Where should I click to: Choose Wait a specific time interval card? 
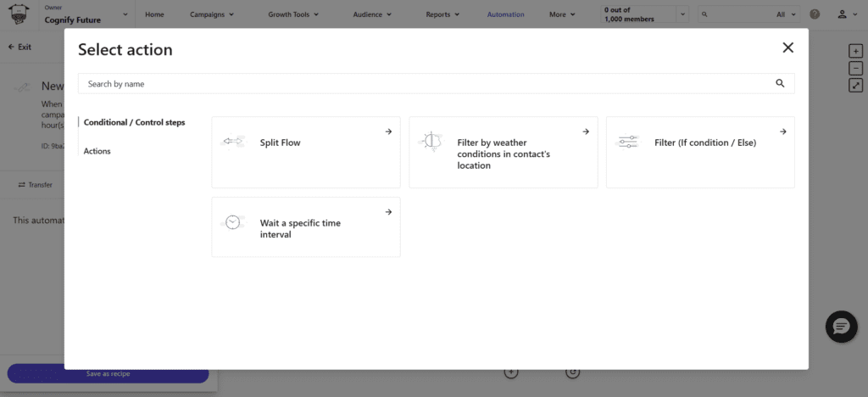click(x=305, y=227)
